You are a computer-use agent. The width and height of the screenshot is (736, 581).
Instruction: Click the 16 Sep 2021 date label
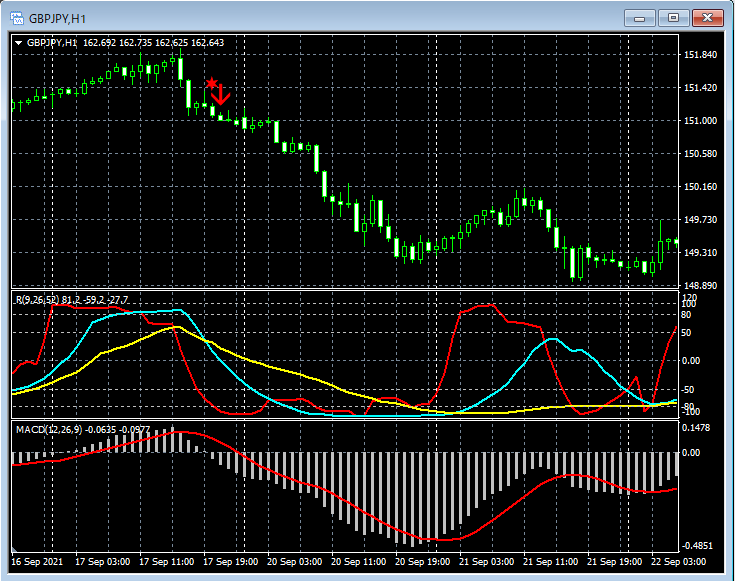point(39,562)
